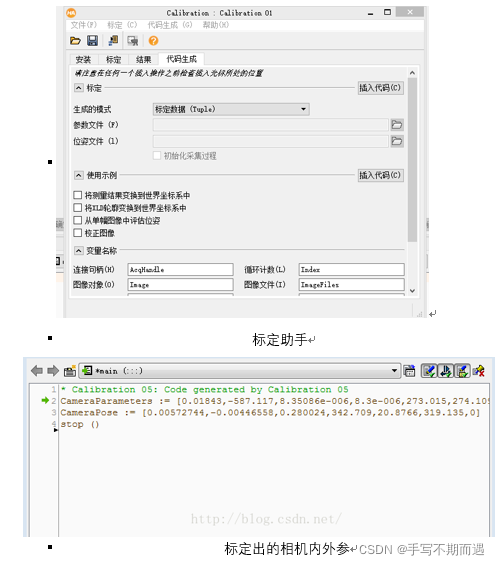Switch to the 结果 tab

pyautogui.click(x=143, y=59)
